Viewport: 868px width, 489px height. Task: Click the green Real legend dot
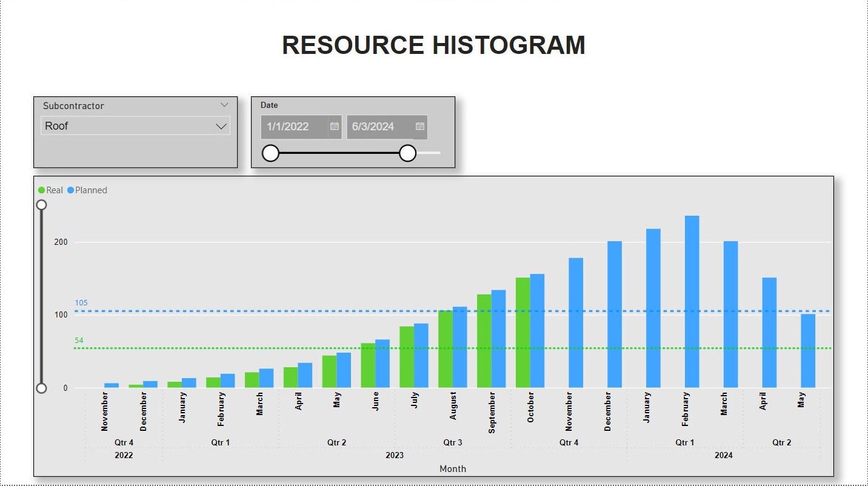40,190
